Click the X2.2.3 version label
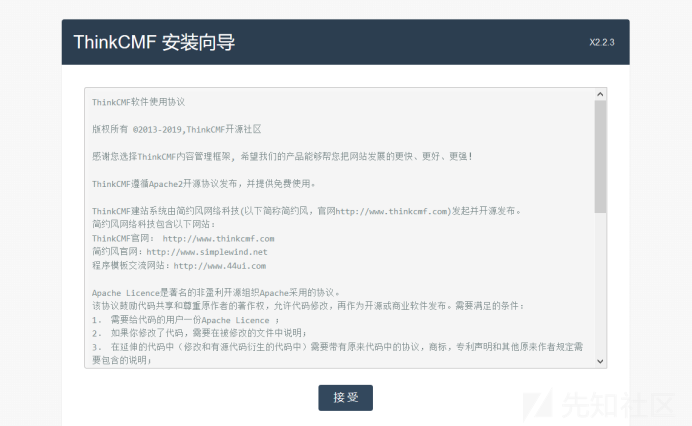 pos(602,42)
